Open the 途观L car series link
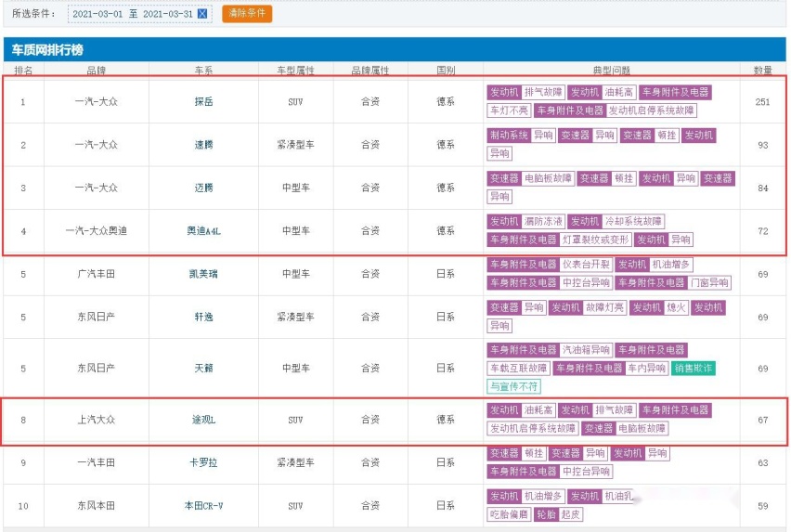The image size is (791, 532). (203, 420)
